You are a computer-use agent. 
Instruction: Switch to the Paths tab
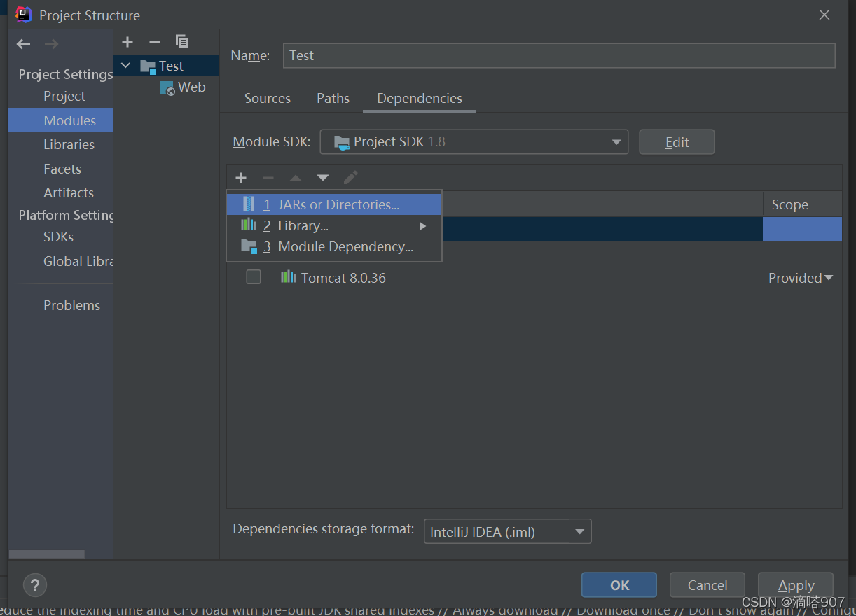pyautogui.click(x=333, y=98)
